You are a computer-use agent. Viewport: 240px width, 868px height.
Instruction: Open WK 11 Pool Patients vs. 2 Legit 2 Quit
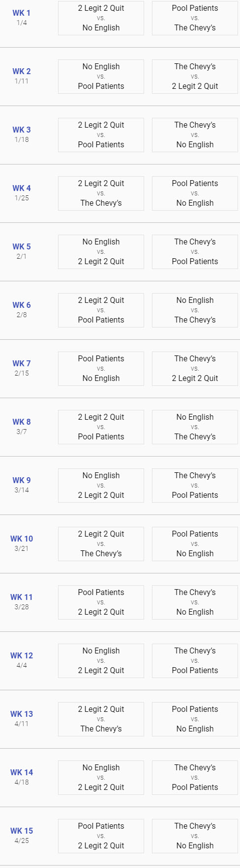(101, 602)
